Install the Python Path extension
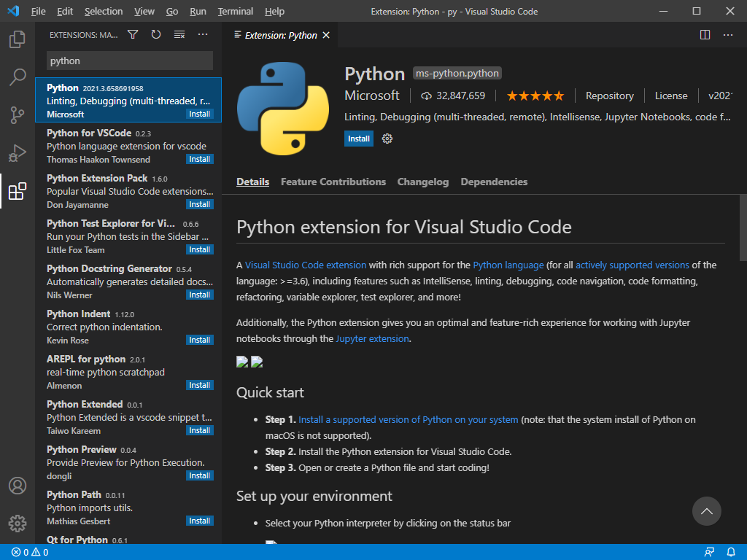747x560 pixels. tap(200, 521)
